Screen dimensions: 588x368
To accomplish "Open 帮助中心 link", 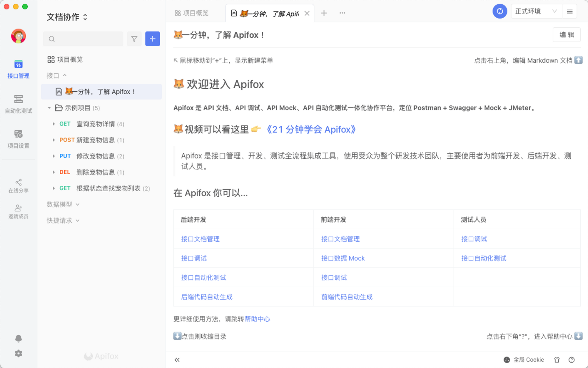I will click(257, 319).
